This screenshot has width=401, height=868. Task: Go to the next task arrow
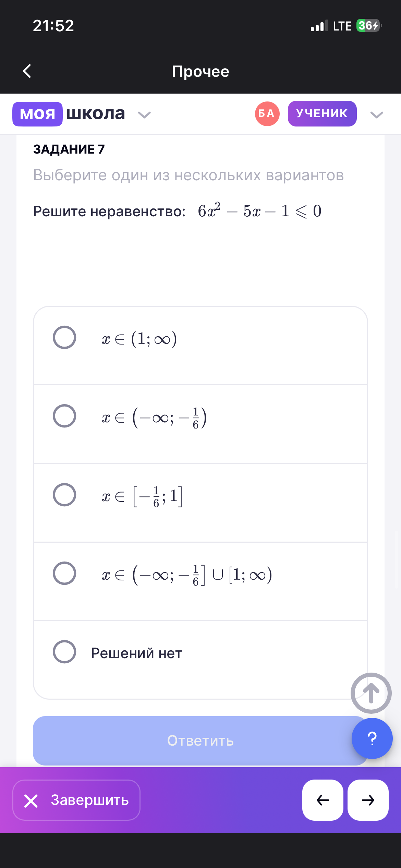tap(368, 800)
